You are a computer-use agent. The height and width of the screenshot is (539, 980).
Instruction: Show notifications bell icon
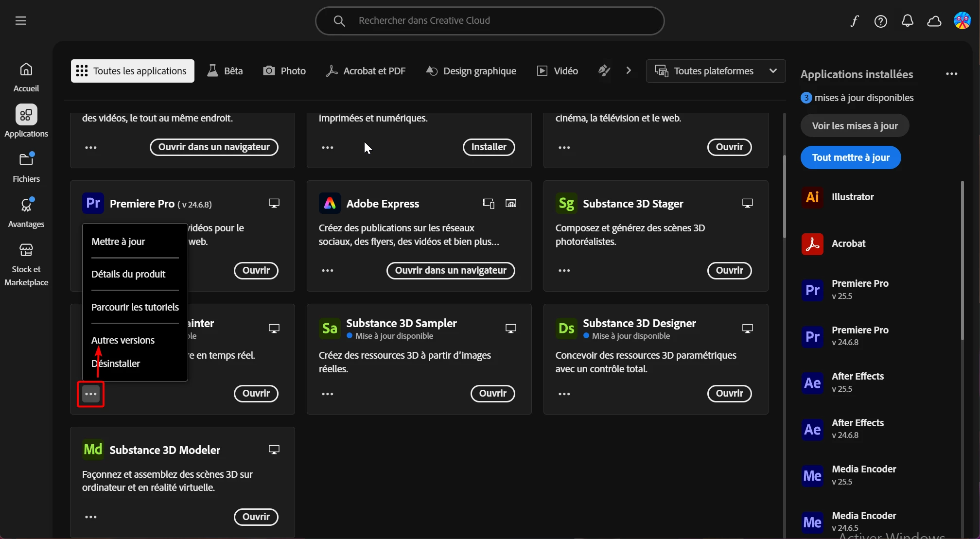point(907,21)
